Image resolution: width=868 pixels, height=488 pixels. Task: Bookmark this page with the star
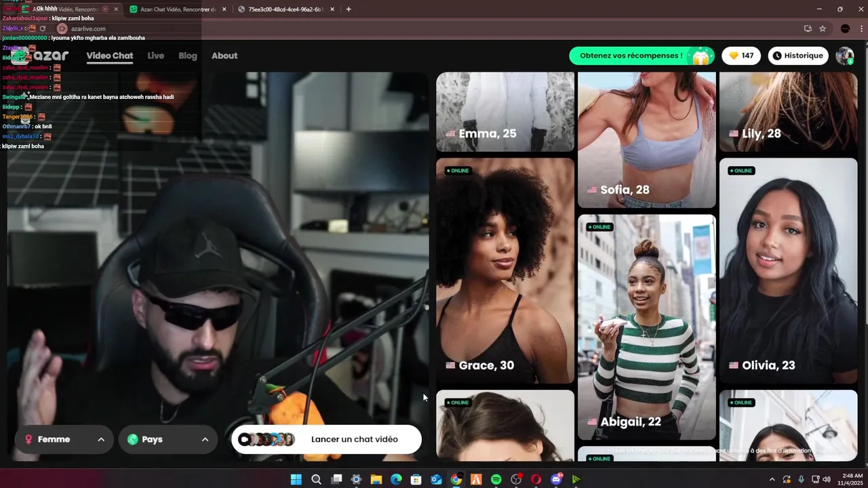823,28
